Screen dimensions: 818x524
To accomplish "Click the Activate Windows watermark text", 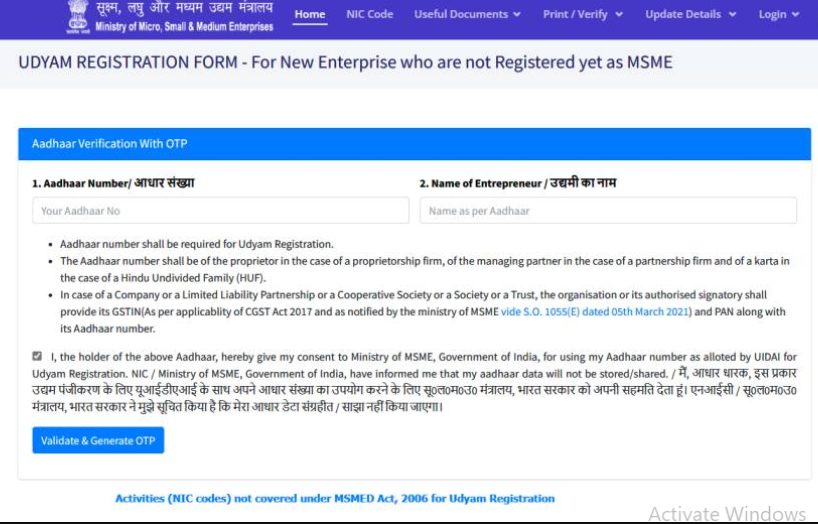I will click(726, 513).
